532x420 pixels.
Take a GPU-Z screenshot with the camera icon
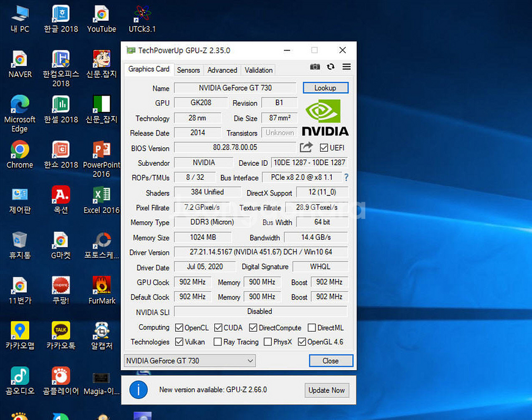click(315, 67)
